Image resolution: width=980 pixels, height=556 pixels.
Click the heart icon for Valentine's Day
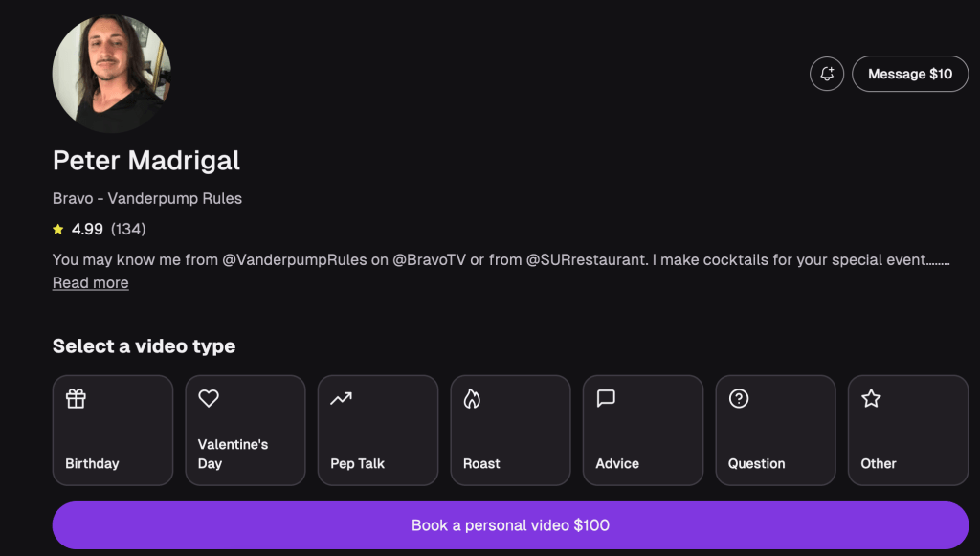[x=209, y=399]
